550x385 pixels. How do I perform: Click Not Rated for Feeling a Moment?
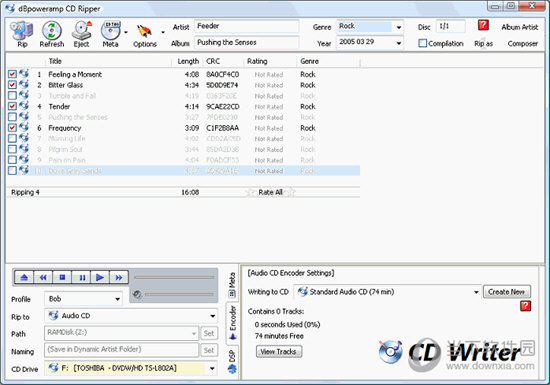[x=269, y=75]
